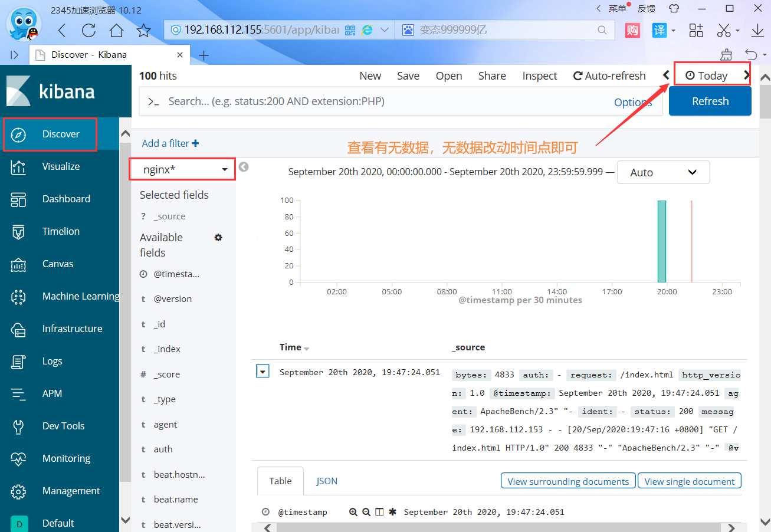Filter for @timestamp value (magnify plus)
The image size is (771, 532).
pos(353,512)
